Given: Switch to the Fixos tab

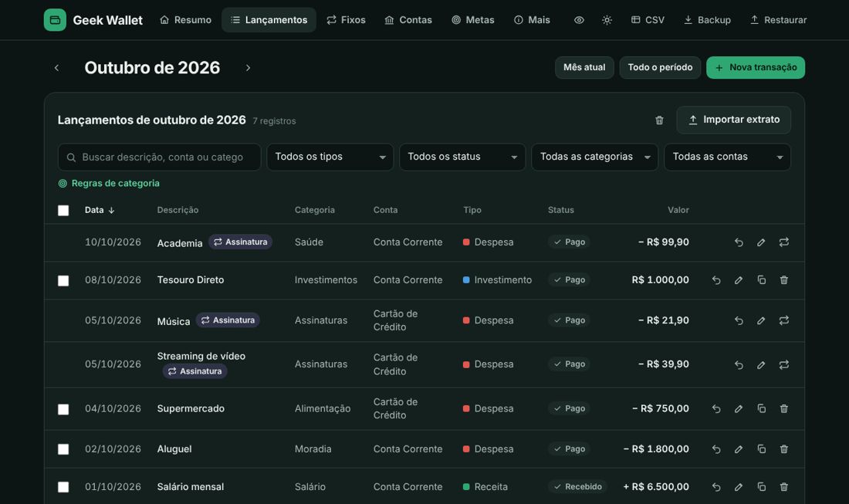Looking at the screenshot, I should point(346,20).
